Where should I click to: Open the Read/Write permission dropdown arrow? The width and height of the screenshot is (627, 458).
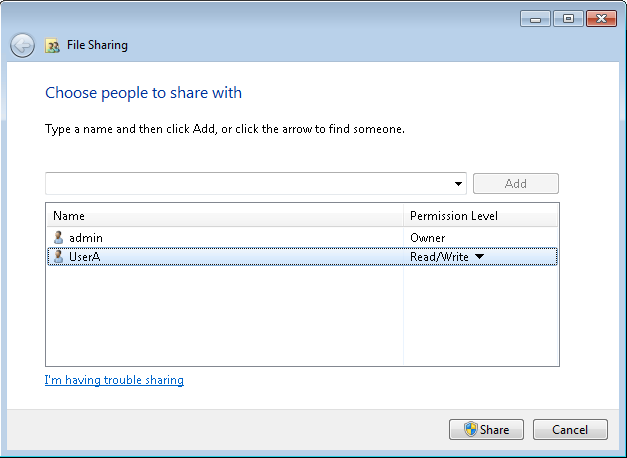(479, 256)
